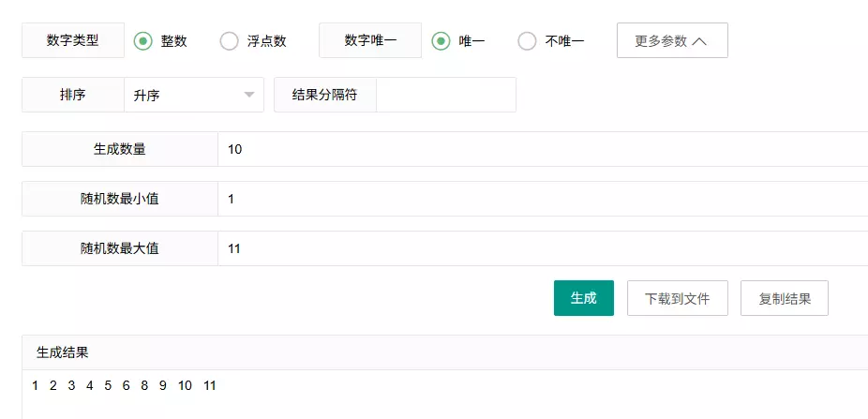Focus the 随机数最小值 input field

coord(542,199)
